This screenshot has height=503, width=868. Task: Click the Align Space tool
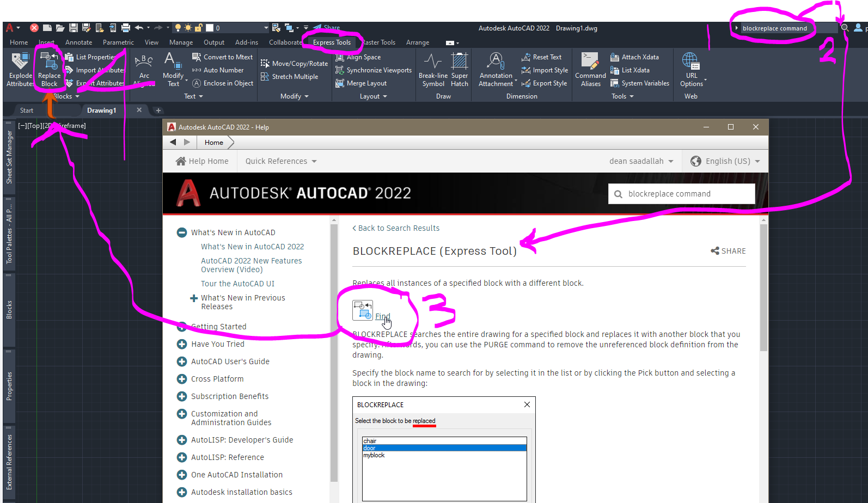pyautogui.click(x=358, y=57)
